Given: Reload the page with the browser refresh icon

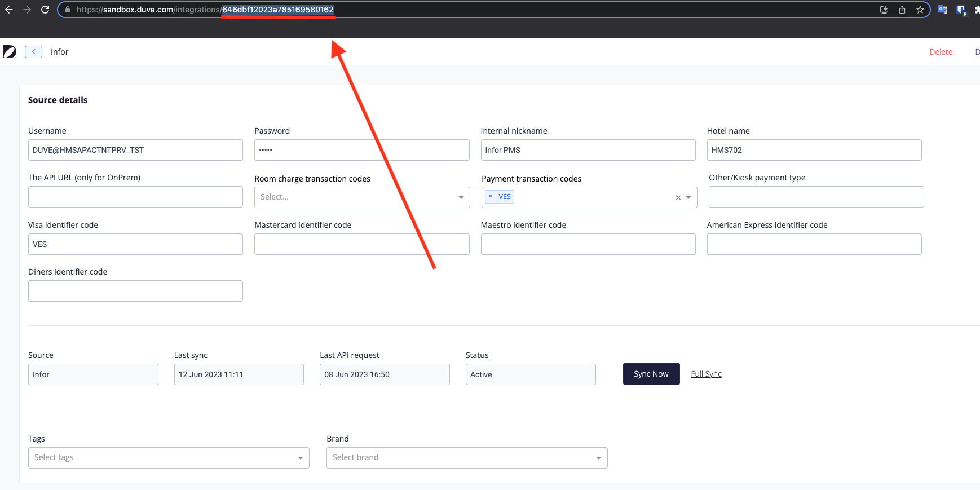Looking at the screenshot, I should 45,10.
